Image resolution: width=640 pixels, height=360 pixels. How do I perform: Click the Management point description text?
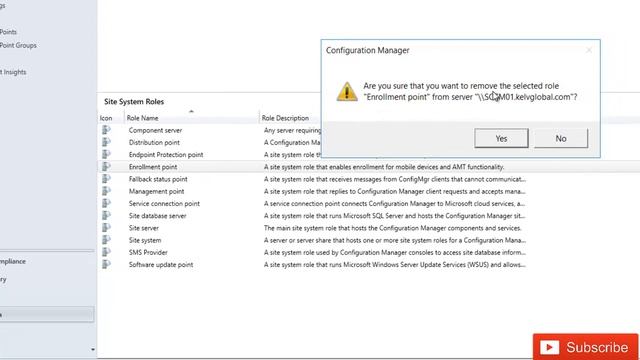(x=395, y=191)
